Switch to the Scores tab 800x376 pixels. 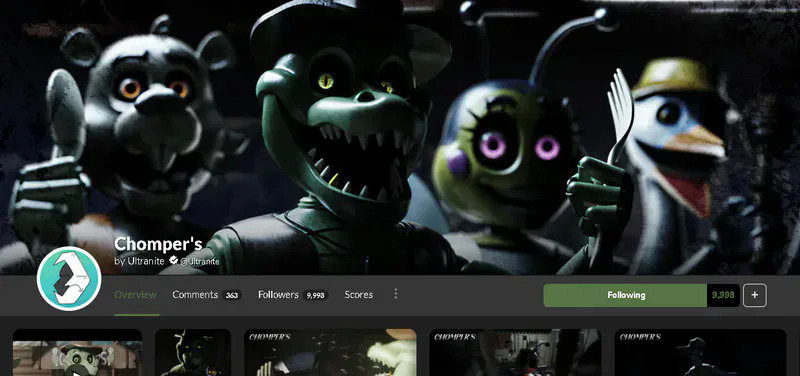coord(359,294)
